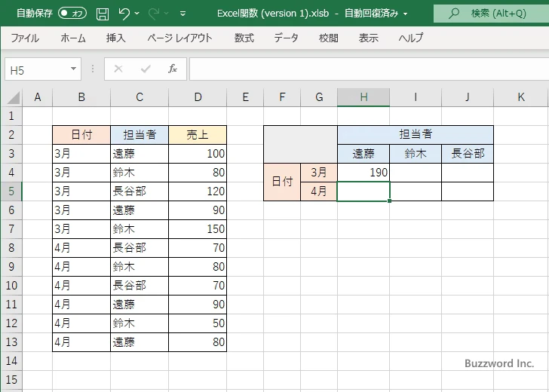549x392 pixels.
Task: Click the Insert Function fx icon
Action: point(173,69)
